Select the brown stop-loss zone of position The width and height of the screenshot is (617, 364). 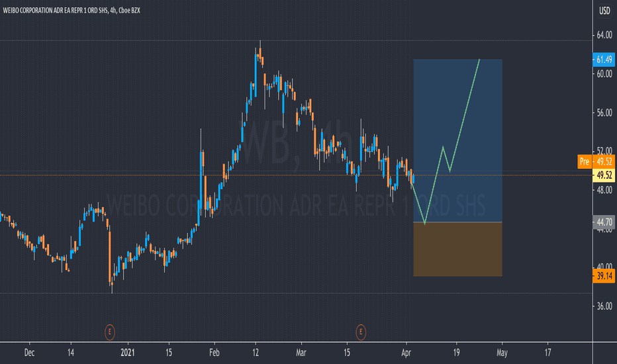click(x=457, y=250)
